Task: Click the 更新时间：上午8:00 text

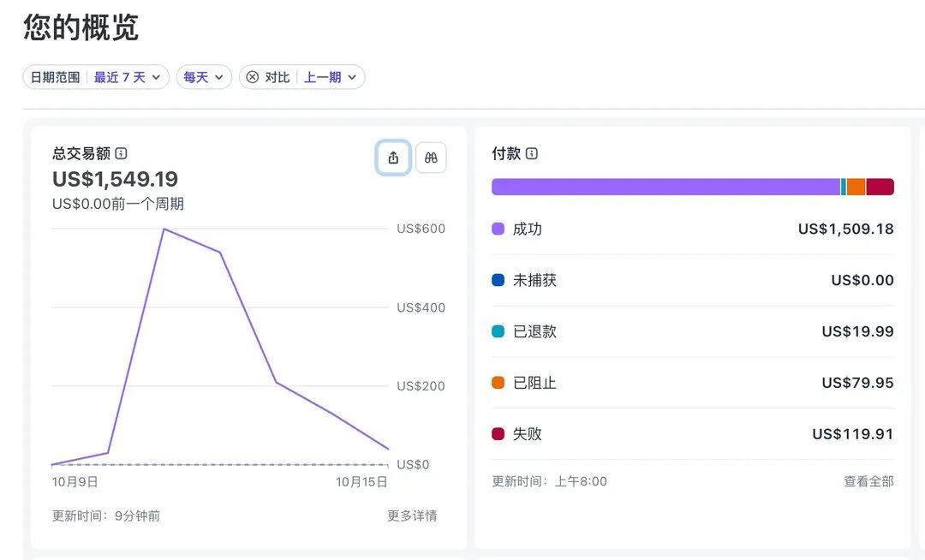Action: [549, 481]
